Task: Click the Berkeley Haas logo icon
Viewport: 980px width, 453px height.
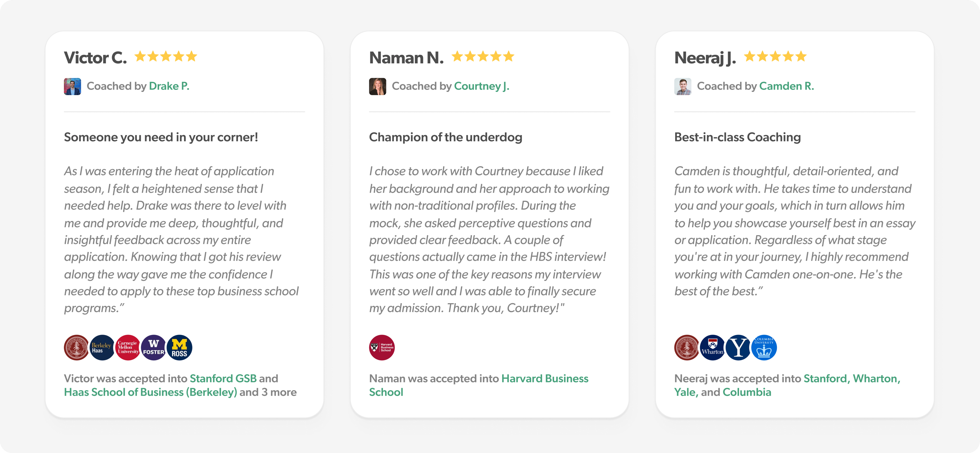Action: click(102, 347)
